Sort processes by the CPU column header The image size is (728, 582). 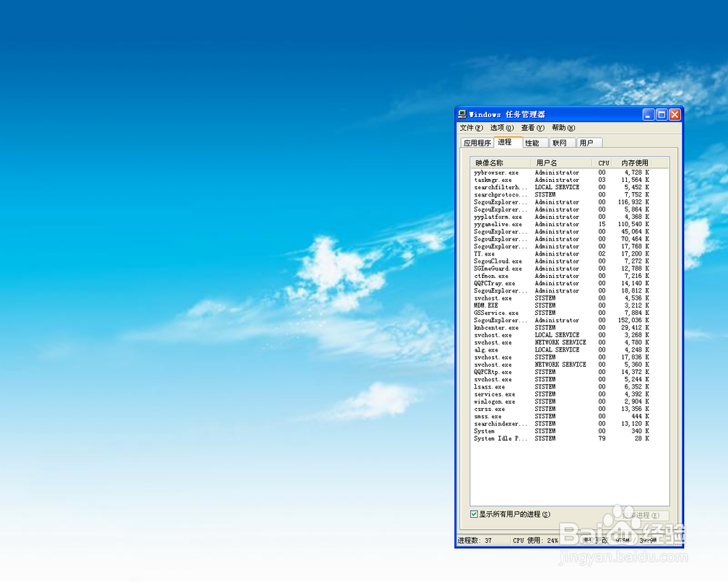(602, 163)
